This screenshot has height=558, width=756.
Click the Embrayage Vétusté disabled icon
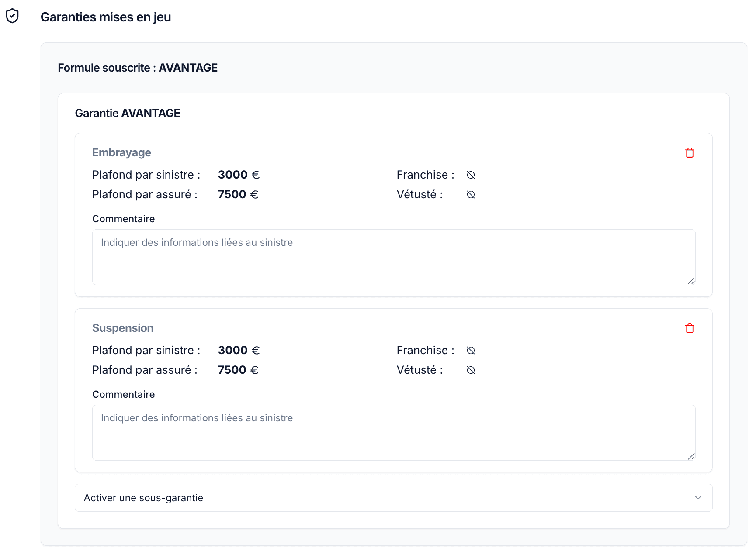point(471,195)
